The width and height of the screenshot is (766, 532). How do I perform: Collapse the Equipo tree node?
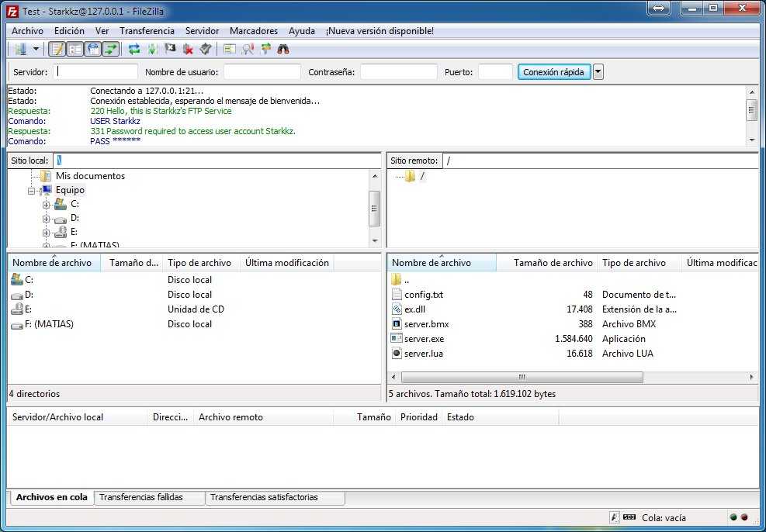[32, 192]
